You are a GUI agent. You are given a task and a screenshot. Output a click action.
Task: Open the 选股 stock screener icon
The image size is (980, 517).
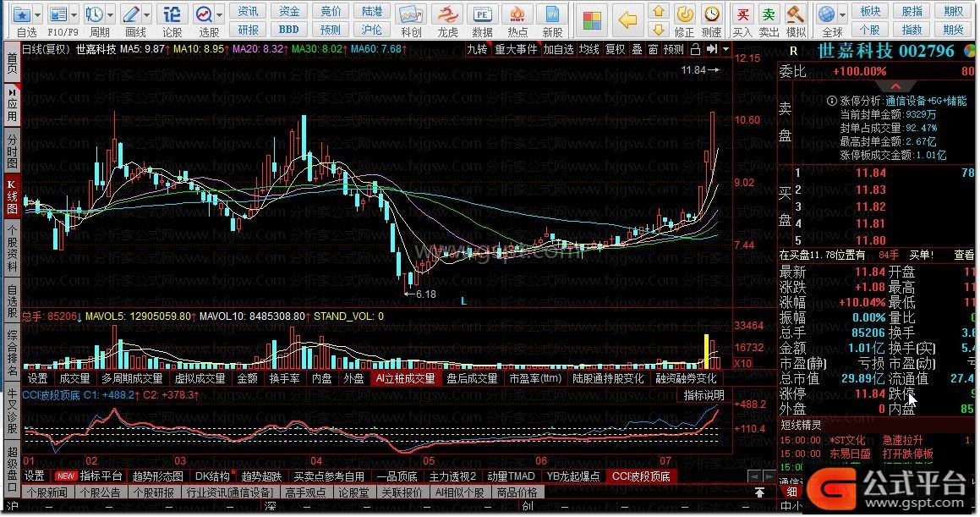(204, 14)
